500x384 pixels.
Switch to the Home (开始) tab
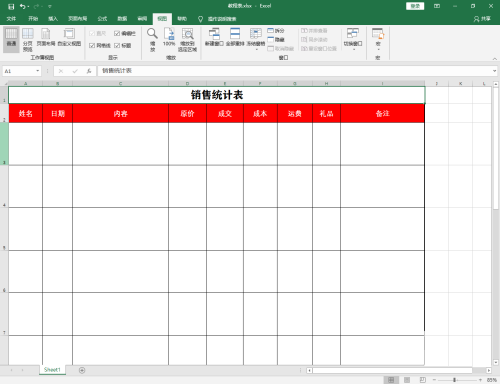click(33, 19)
